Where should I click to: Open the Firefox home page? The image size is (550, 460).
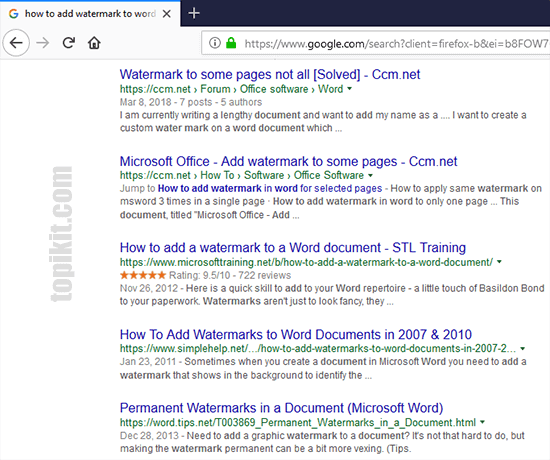click(x=94, y=43)
